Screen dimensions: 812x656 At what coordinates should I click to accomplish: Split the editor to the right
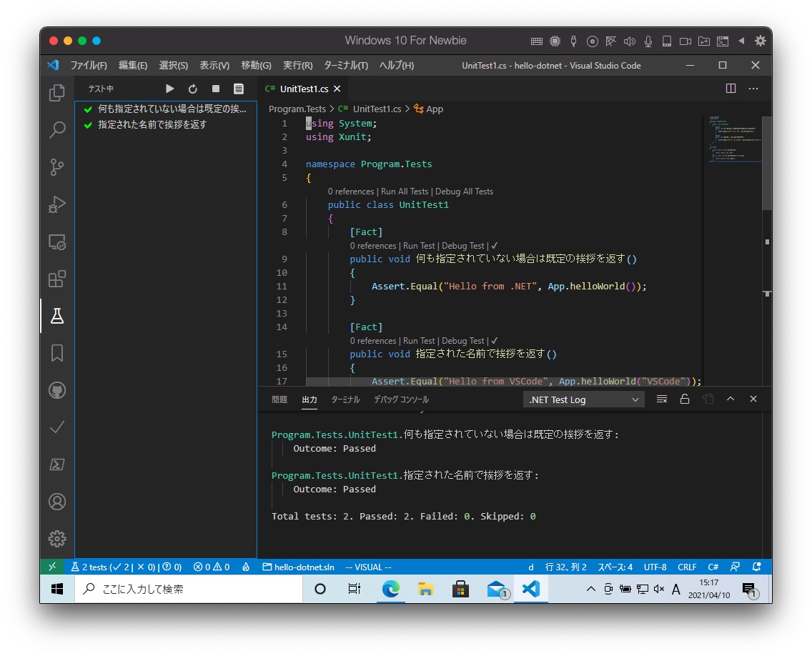[x=731, y=89]
